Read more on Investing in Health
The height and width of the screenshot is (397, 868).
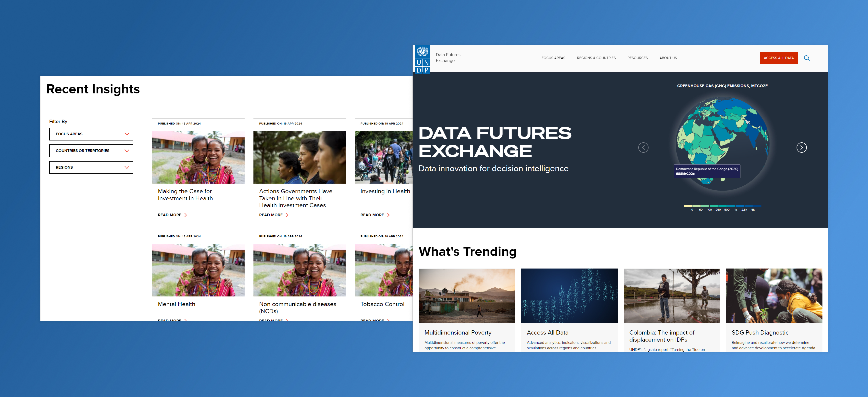372,215
